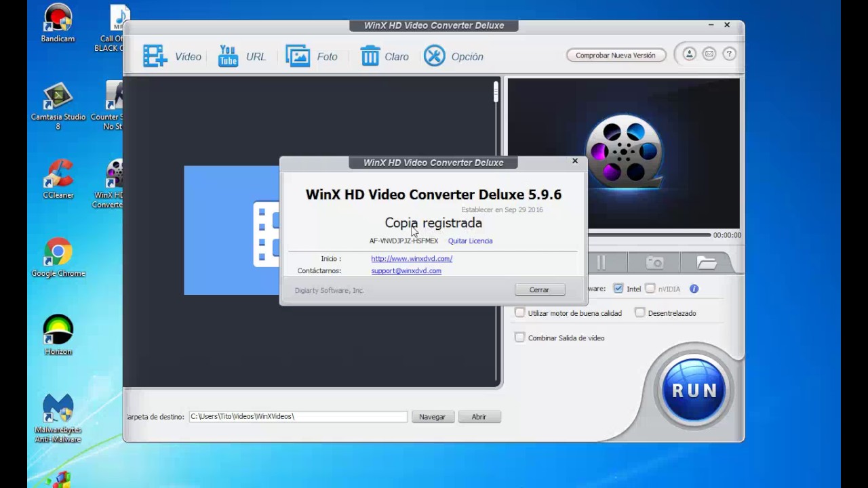This screenshot has height=488, width=868.
Task: Clear the list with the Claro trash icon
Action: pyautogui.click(x=384, y=56)
